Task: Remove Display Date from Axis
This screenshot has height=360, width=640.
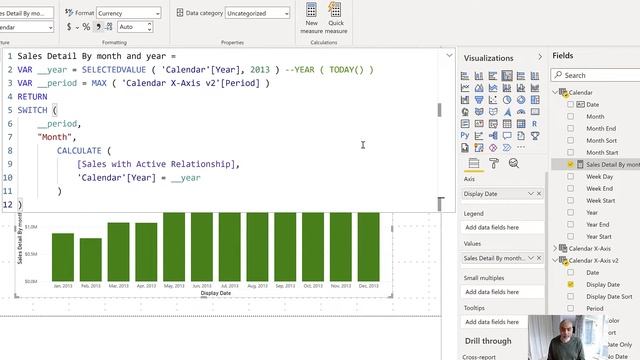Action: click(539, 193)
